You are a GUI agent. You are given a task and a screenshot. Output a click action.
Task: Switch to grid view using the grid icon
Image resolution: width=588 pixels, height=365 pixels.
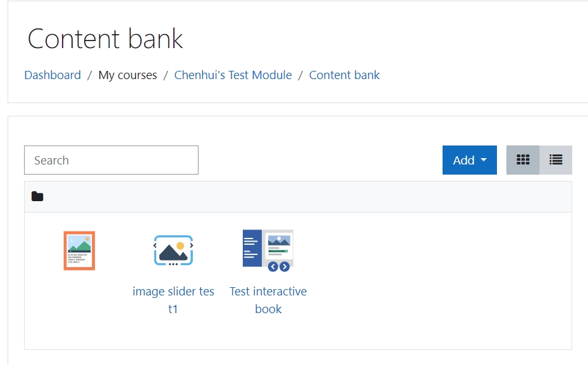pyautogui.click(x=523, y=160)
